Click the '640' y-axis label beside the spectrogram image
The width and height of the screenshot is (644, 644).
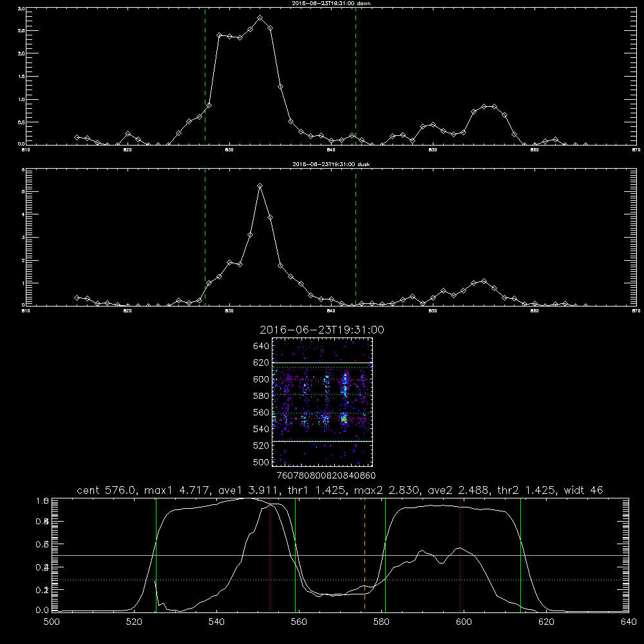pos(261,346)
